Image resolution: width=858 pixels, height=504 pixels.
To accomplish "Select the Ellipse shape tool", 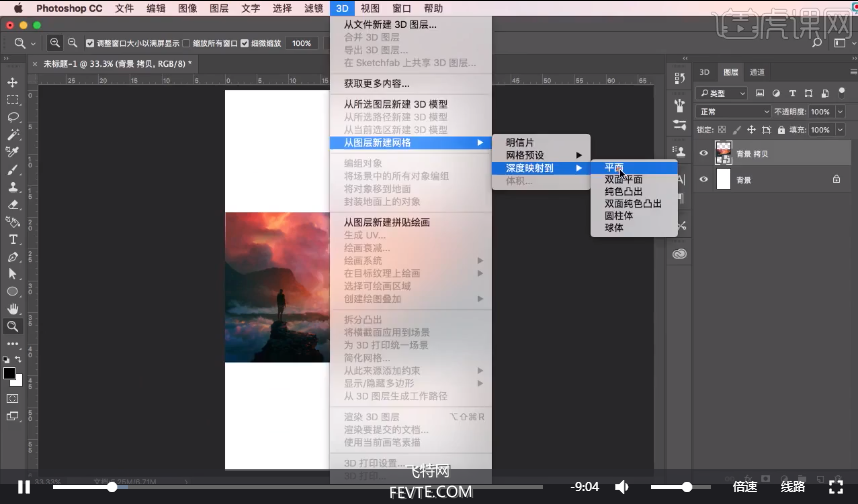I will 13,292.
